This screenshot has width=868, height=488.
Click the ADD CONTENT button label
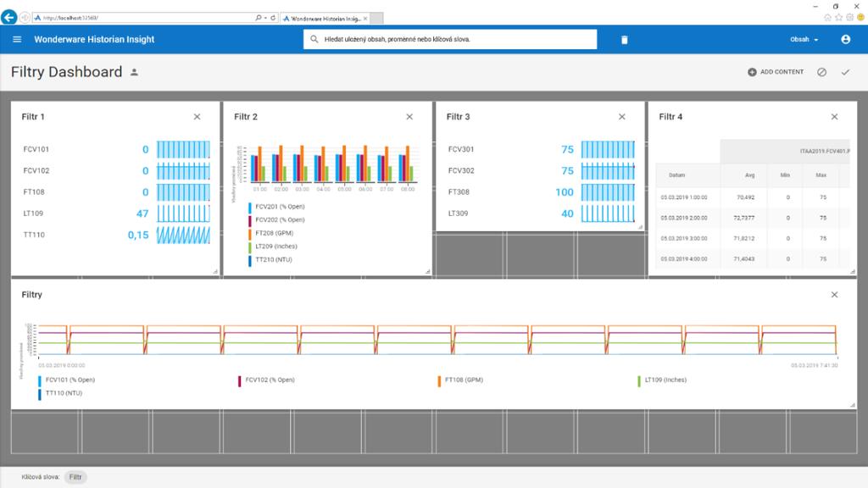click(782, 72)
